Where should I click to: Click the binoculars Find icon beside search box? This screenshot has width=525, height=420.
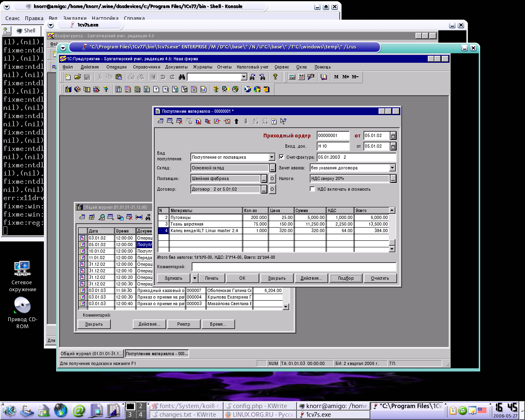point(182,77)
